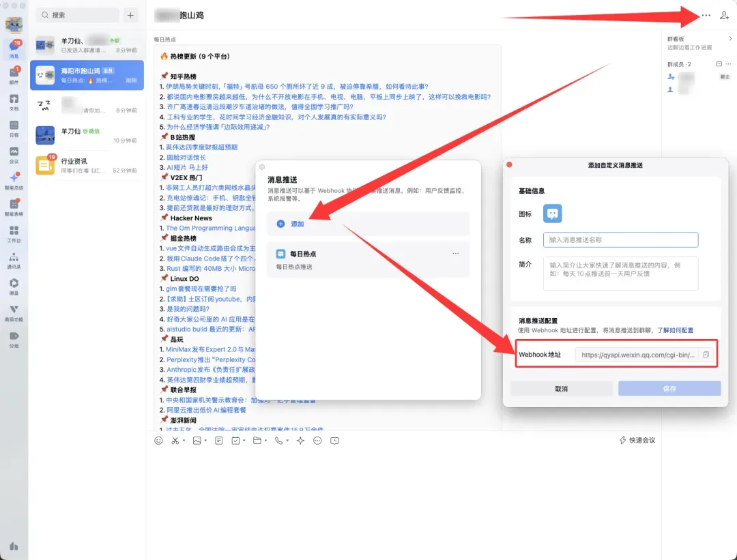The height and width of the screenshot is (560, 737).
Task: Expand the 群看板 chevron in right panel
Action: click(730, 38)
